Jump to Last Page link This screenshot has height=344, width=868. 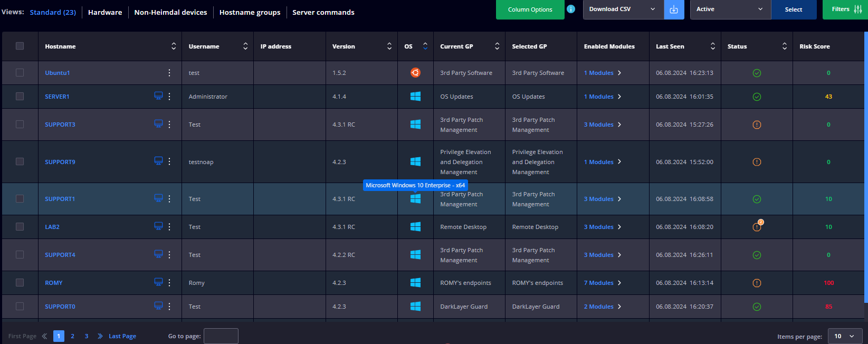(122, 336)
